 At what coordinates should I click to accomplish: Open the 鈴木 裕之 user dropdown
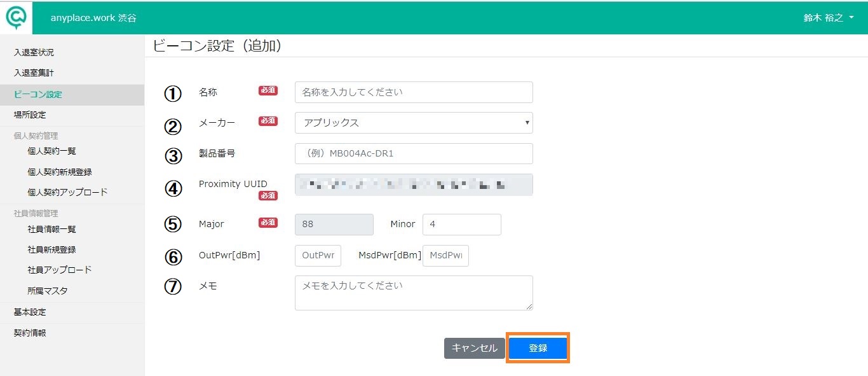(x=829, y=18)
